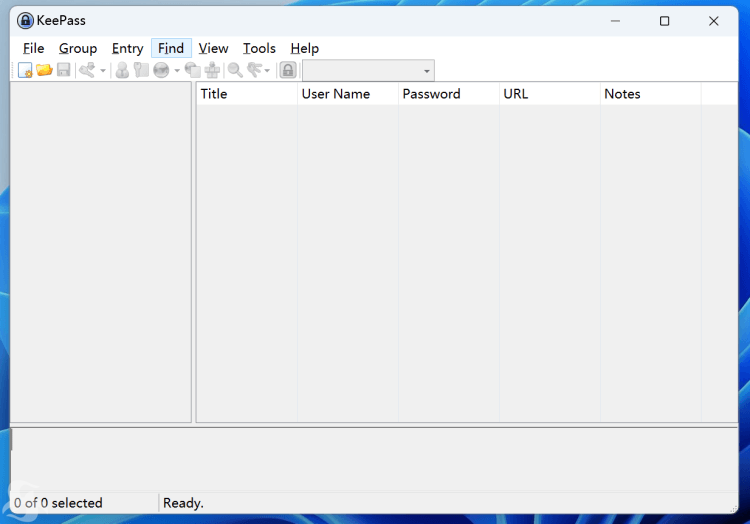Open the Help menu

pyautogui.click(x=305, y=48)
